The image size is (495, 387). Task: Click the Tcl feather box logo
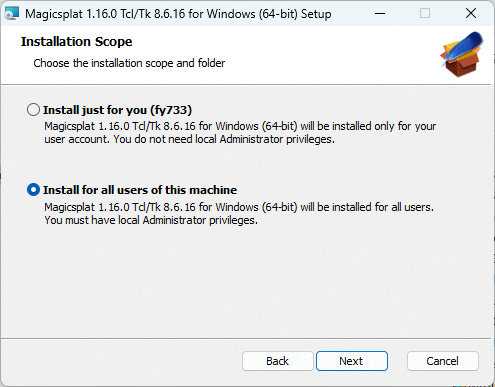[462, 54]
